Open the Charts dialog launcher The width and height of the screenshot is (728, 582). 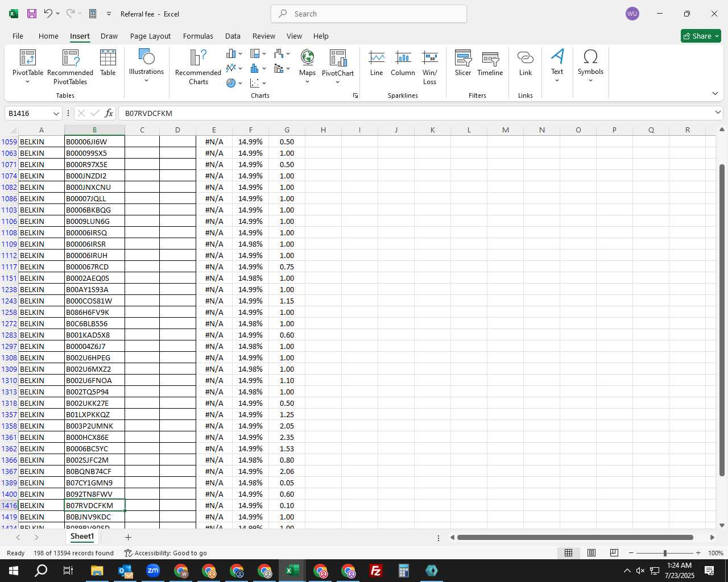tap(355, 95)
